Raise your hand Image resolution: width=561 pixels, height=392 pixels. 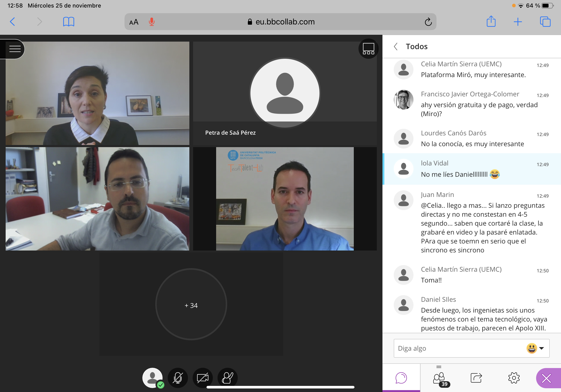(227, 378)
